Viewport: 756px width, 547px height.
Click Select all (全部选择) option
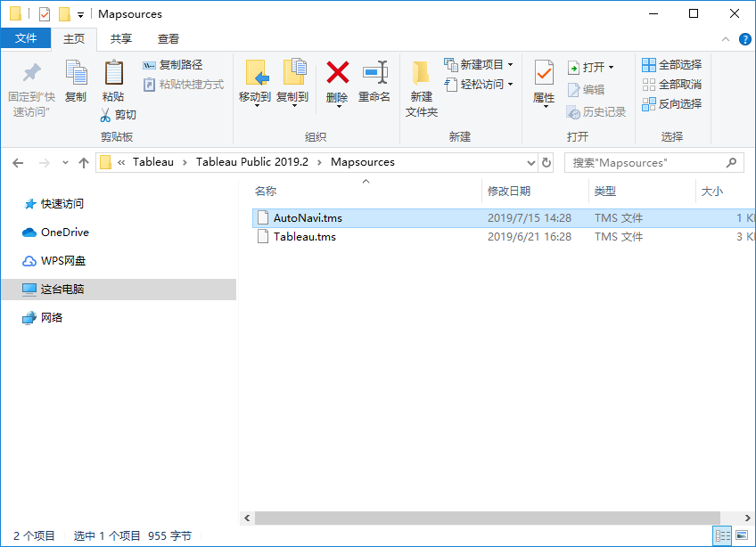671,65
